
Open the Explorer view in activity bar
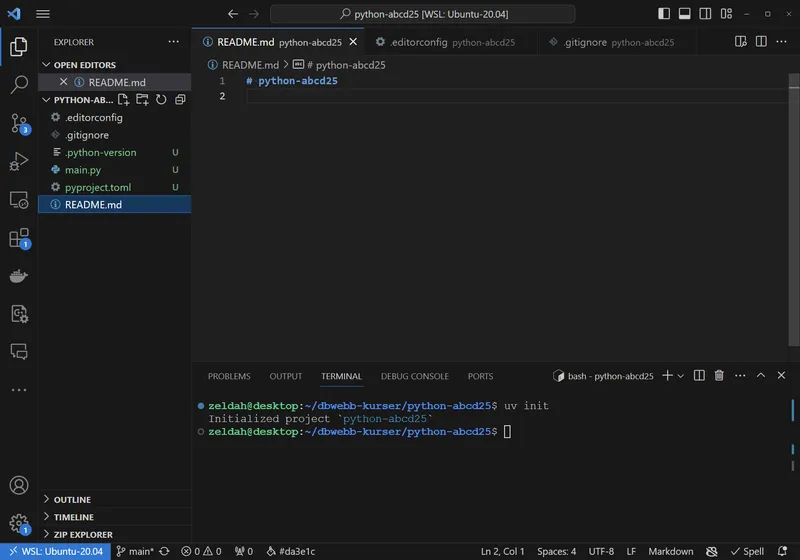coord(19,46)
